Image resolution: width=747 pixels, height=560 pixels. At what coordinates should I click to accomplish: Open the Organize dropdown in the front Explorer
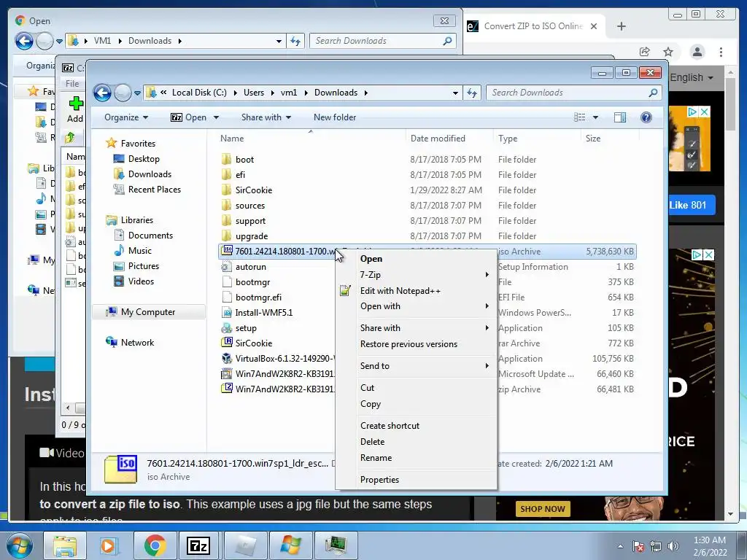pos(126,117)
